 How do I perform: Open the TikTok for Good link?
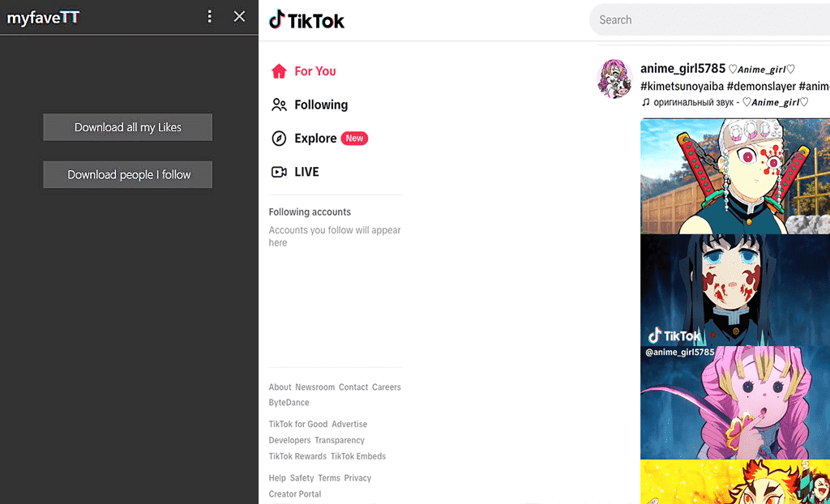click(298, 424)
